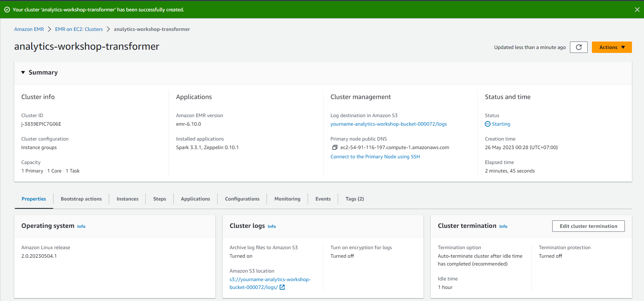Image resolution: width=644 pixels, height=301 pixels.
Task: Click Amazon Linux release 2.0.20230504.1 value
Action: [x=39, y=256]
